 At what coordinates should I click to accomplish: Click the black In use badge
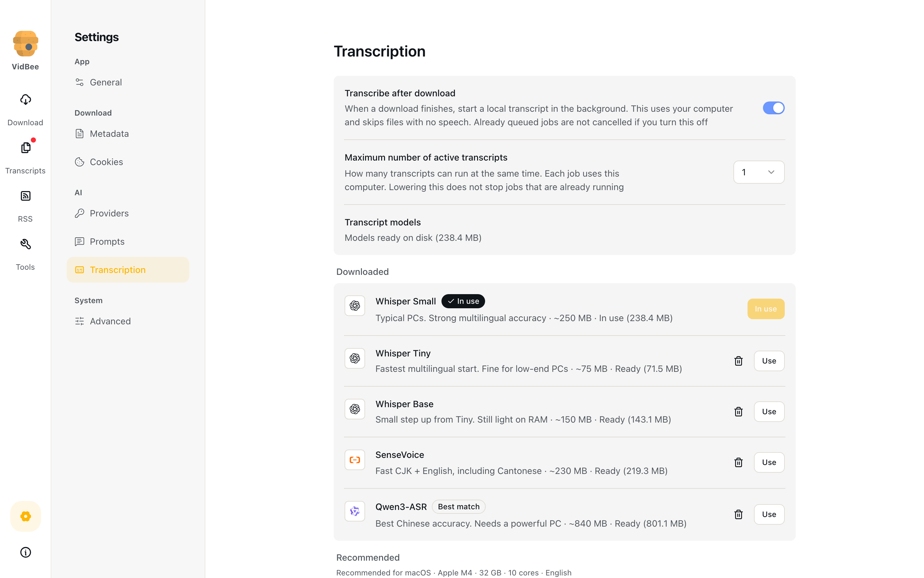(x=463, y=301)
